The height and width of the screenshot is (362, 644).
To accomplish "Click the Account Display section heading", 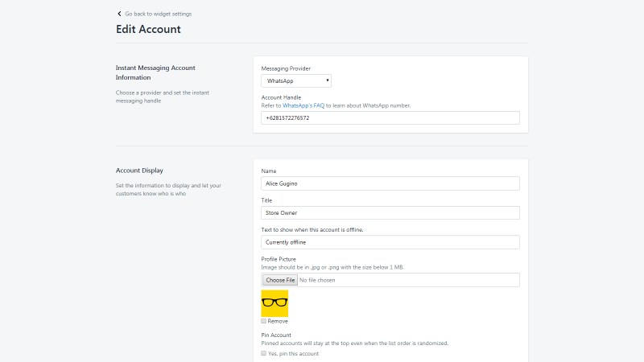I will [139, 171].
